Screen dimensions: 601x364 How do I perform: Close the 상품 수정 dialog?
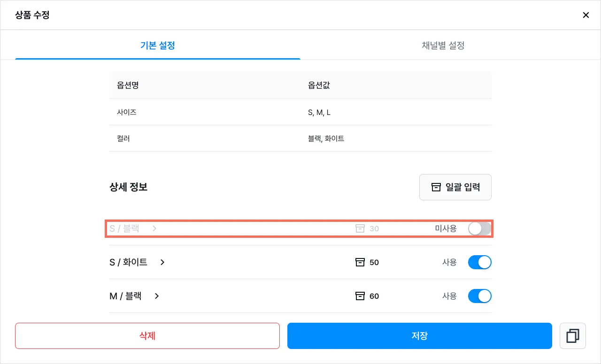click(586, 15)
